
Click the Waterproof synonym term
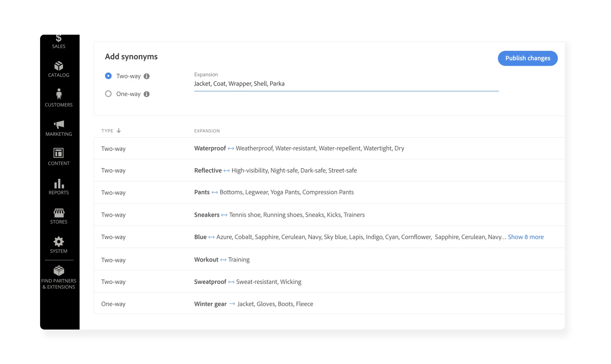(210, 148)
